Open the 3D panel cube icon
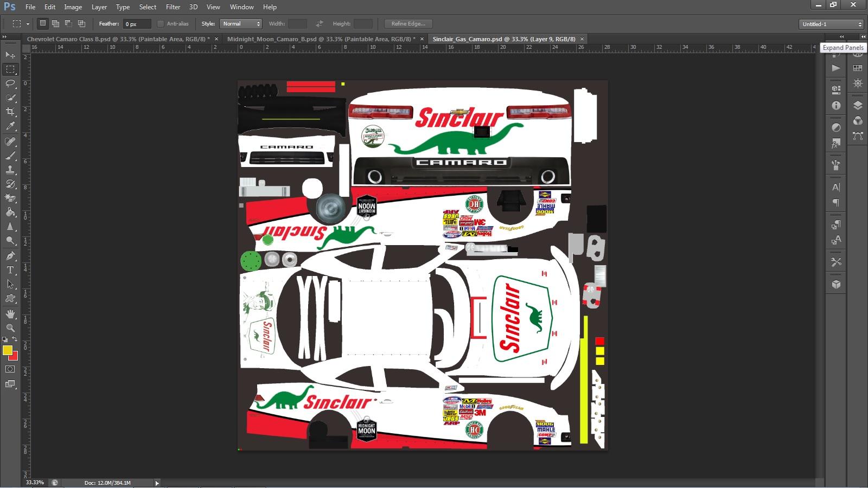 click(836, 284)
